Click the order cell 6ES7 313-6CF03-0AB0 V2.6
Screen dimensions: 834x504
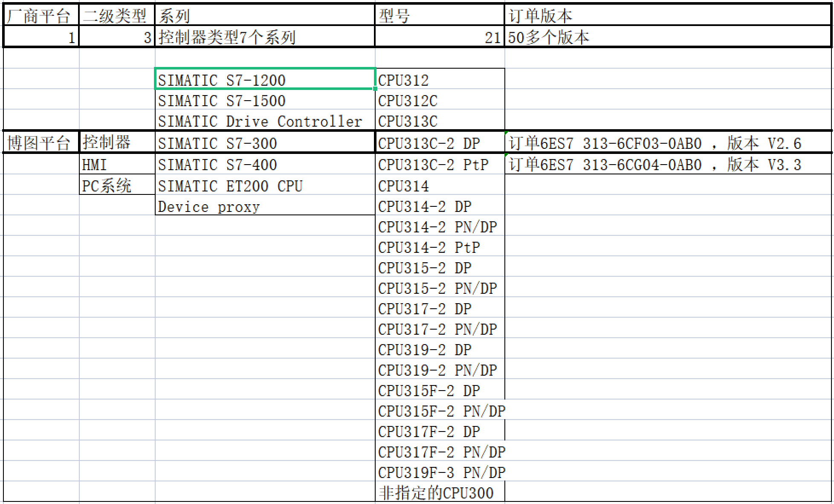coord(668,142)
